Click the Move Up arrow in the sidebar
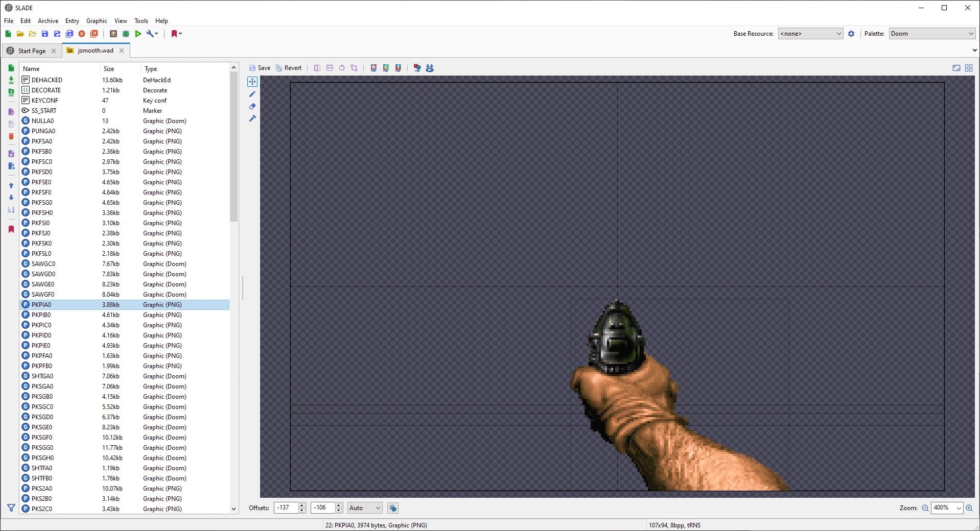The image size is (980, 531). coord(11,185)
